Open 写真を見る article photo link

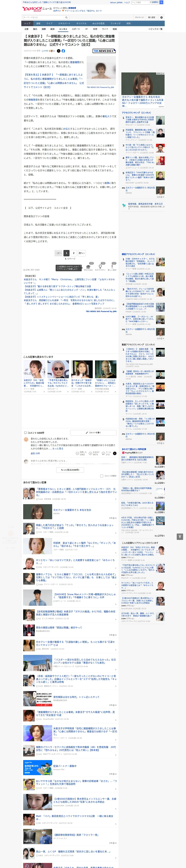click(54, 81)
